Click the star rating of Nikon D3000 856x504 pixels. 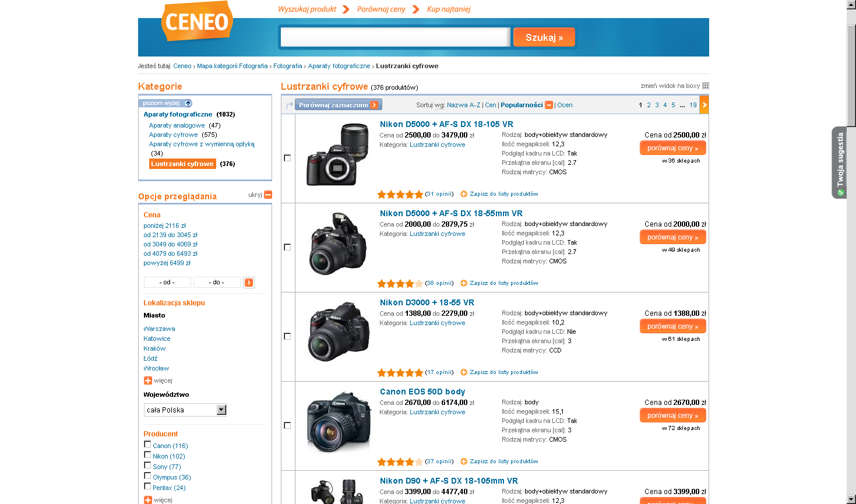[x=400, y=373]
